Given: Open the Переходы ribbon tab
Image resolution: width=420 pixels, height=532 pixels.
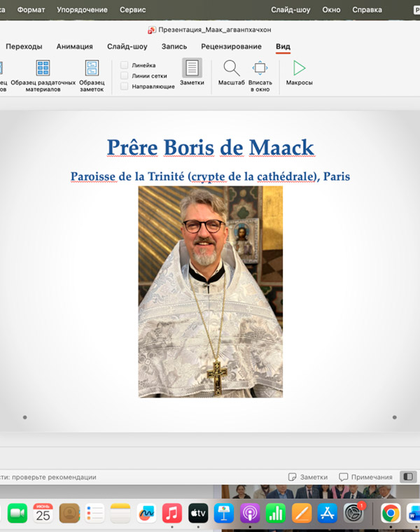Looking at the screenshot, I should [x=24, y=46].
